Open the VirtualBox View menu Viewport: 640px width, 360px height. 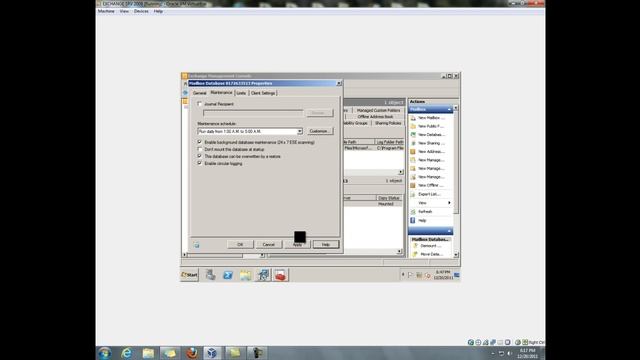124,11
